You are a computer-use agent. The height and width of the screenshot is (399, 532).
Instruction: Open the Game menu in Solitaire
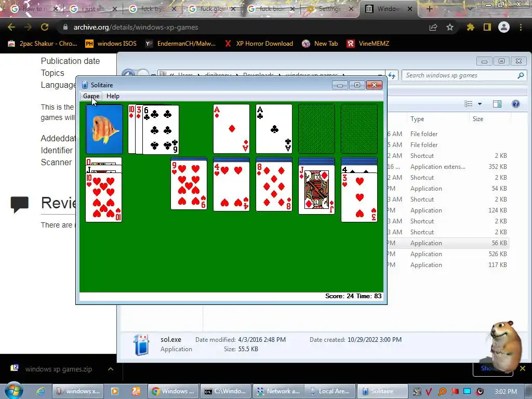[x=91, y=96]
